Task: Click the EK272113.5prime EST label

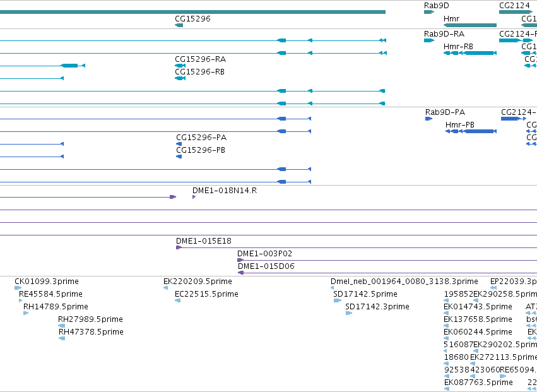Action: (x=504, y=357)
